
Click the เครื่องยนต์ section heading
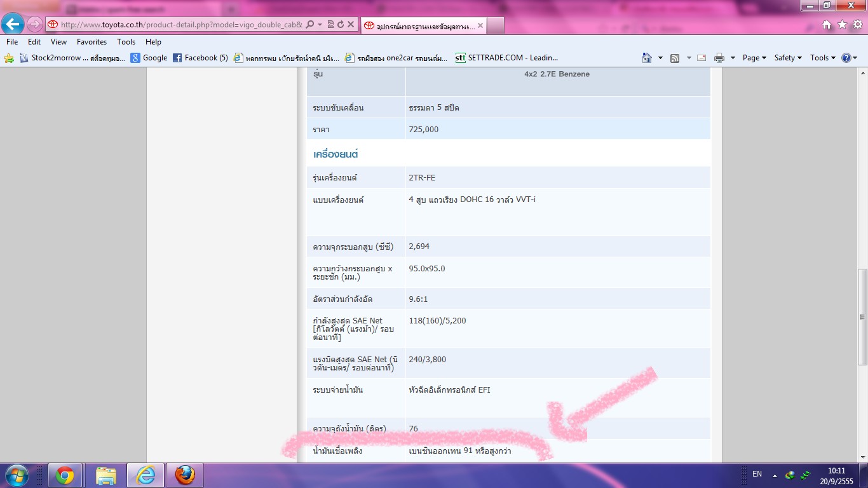(336, 154)
